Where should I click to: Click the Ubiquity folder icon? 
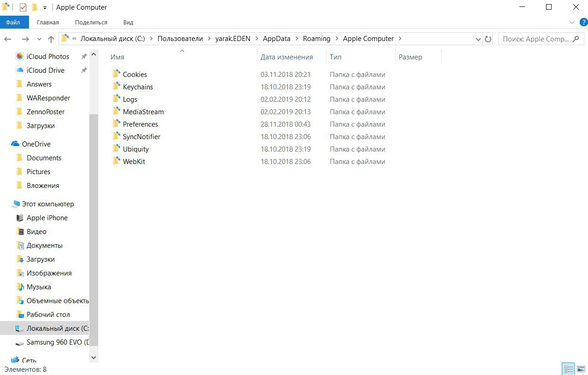tap(116, 148)
